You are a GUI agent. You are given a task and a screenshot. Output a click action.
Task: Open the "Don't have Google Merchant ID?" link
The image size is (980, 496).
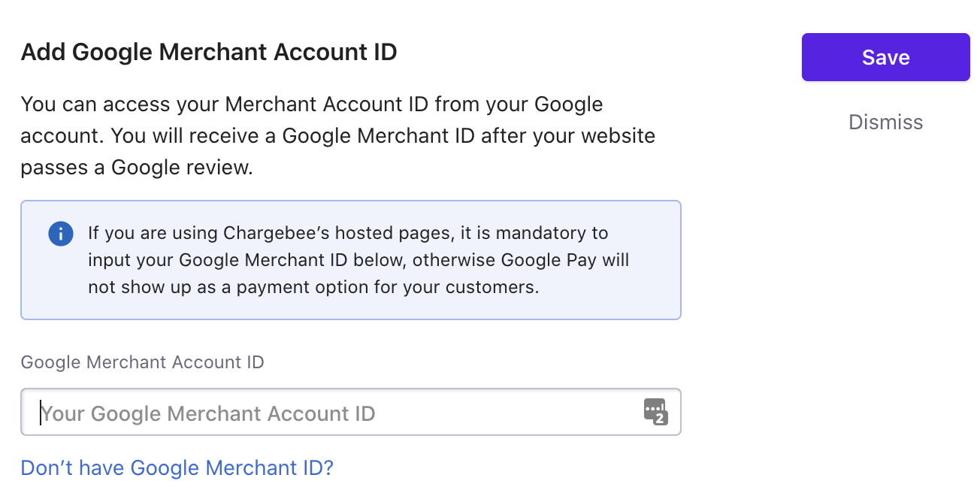pos(177,467)
